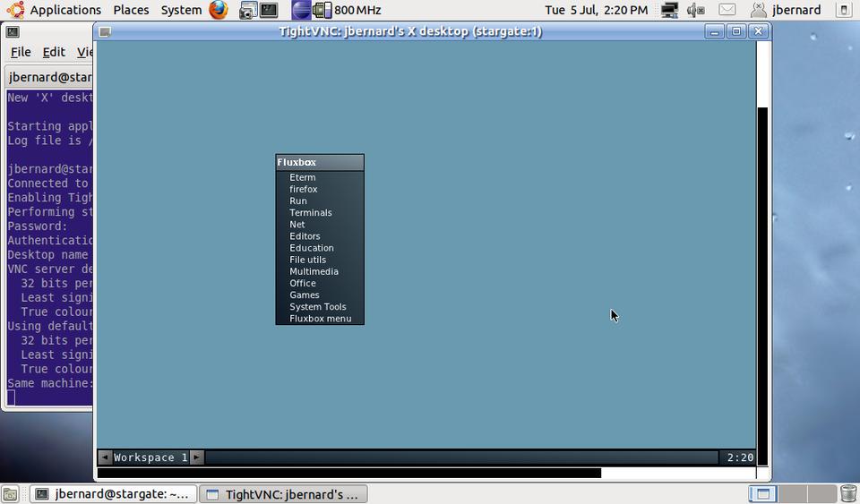Launch the Eclipse sphere icon in top panel

301,10
